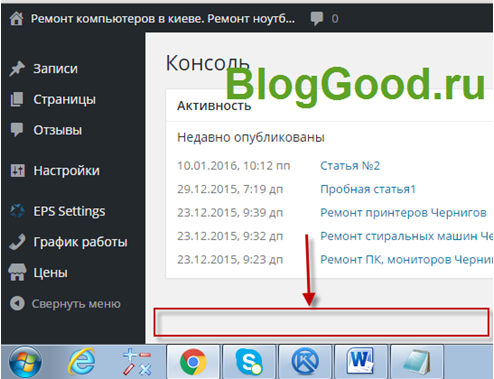Open the blue K app in the taskbar
This screenshot has width=494, height=379.
click(x=305, y=362)
